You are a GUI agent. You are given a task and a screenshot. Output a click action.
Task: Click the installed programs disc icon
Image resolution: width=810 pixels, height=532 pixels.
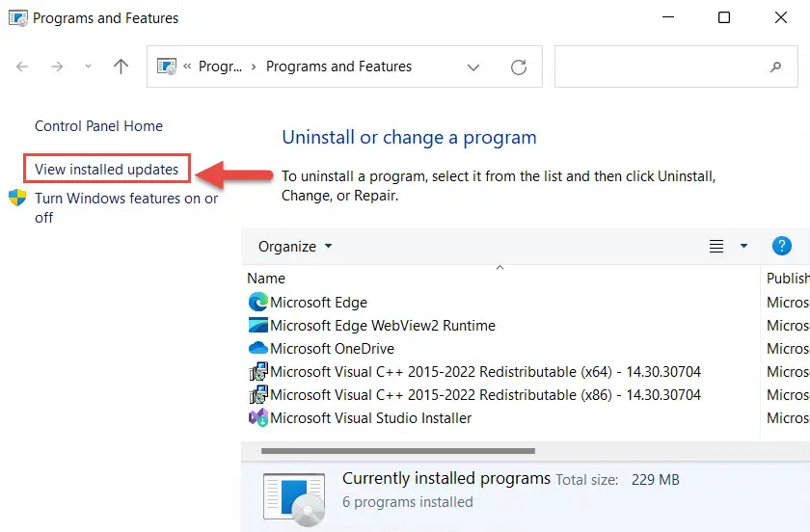pos(294,498)
